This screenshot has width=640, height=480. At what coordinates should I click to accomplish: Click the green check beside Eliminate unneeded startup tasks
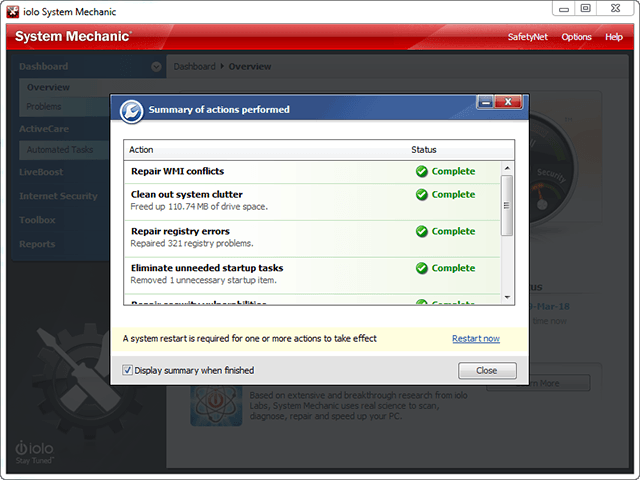tap(422, 268)
